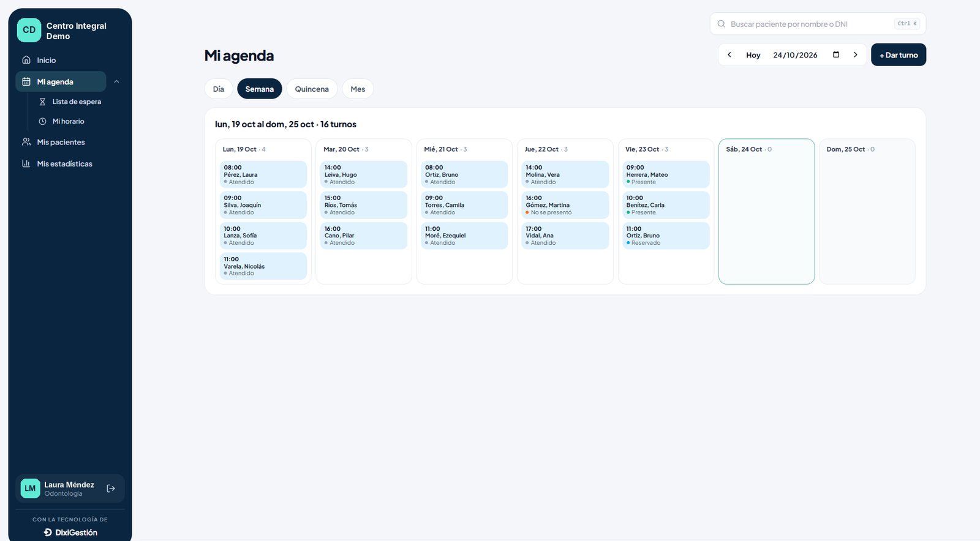This screenshot has height=541, width=980.
Task: Open the 08:00 Pérez, Laura appointment
Action: 263,174
